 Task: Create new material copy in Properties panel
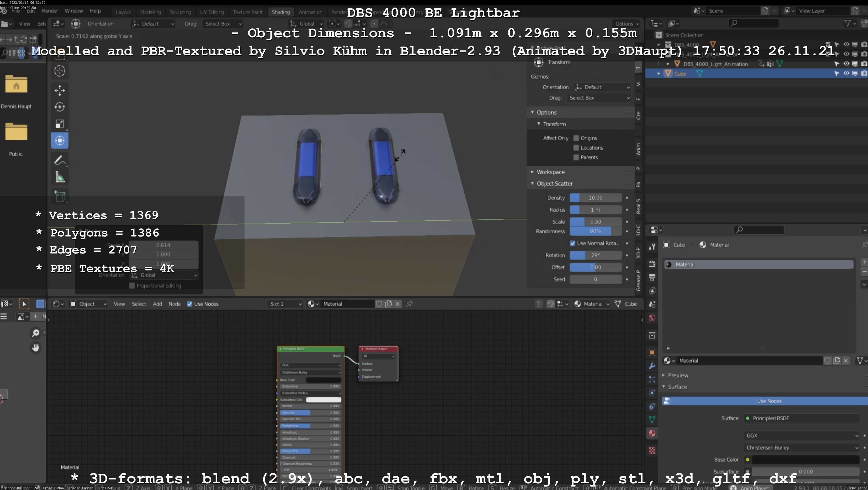coord(837,361)
